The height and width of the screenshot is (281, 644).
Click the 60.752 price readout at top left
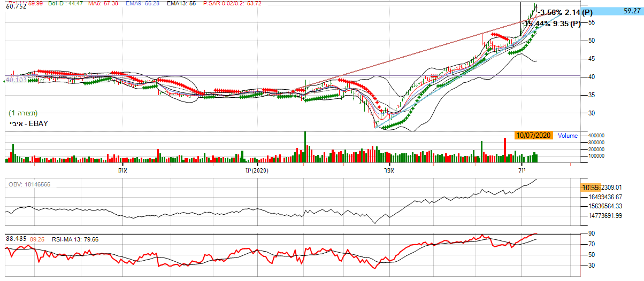(x=16, y=7)
